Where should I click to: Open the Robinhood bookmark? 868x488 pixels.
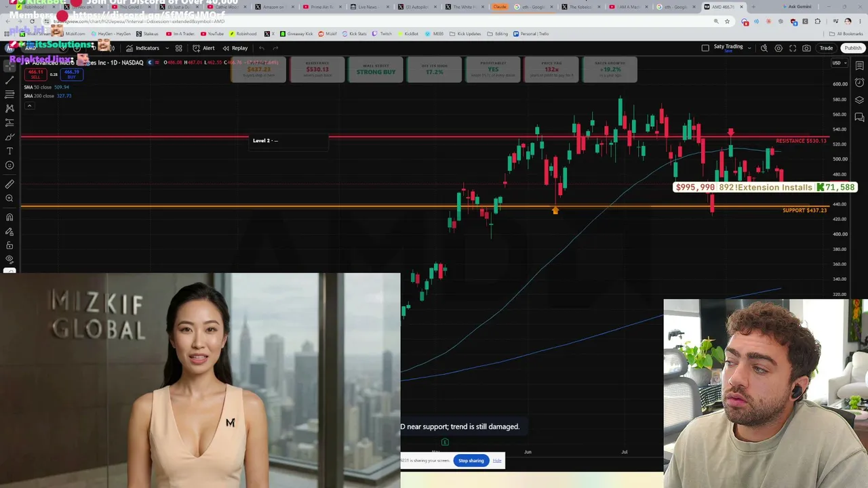pos(243,34)
